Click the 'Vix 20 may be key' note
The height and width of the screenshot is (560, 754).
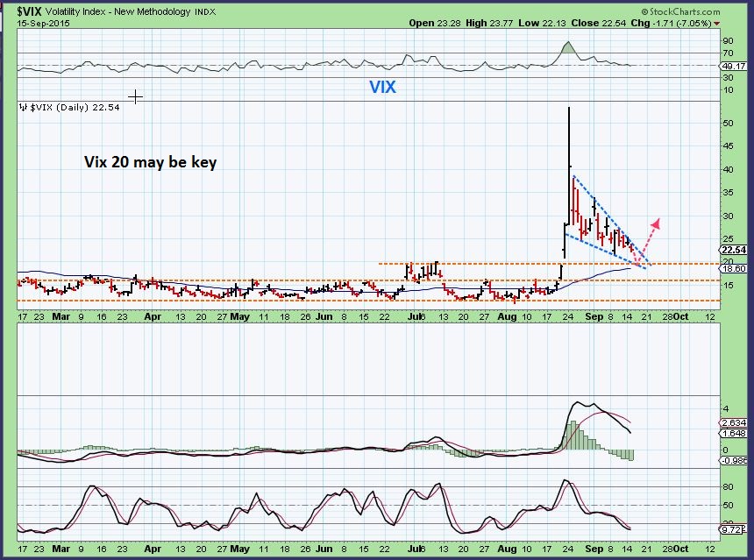(x=151, y=162)
